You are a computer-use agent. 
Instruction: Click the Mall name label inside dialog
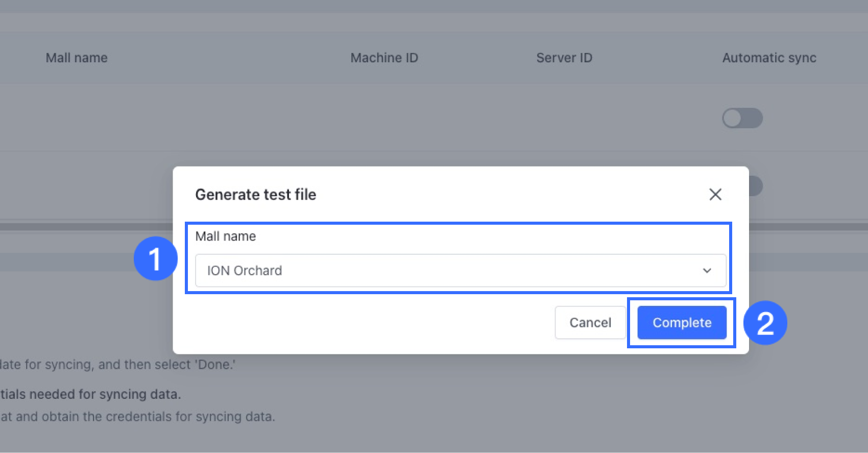pyautogui.click(x=226, y=236)
